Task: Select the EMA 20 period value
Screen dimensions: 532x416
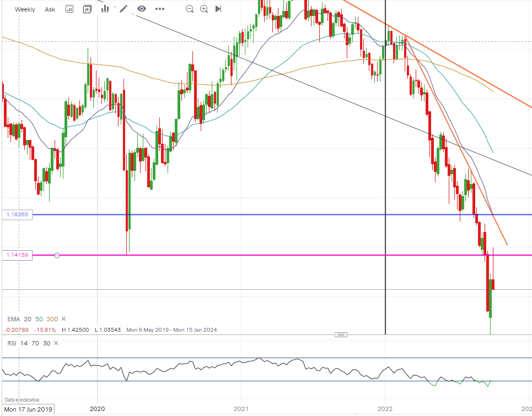Action: (x=28, y=319)
